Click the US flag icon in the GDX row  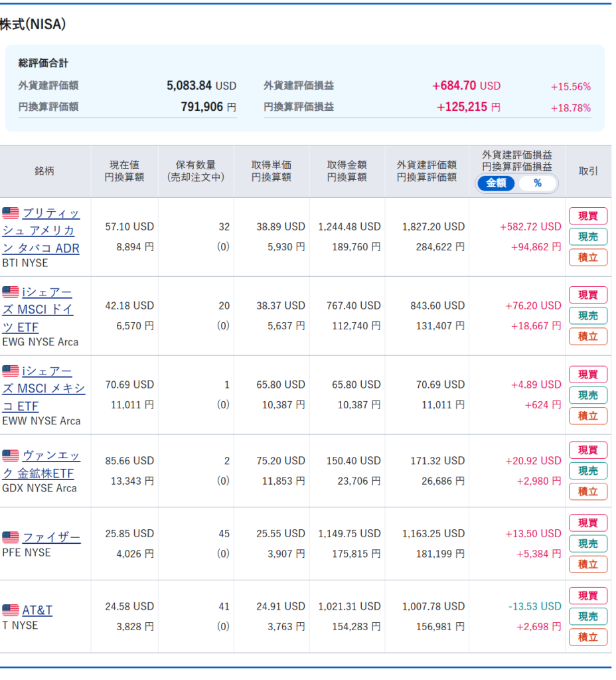pyautogui.click(x=11, y=456)
